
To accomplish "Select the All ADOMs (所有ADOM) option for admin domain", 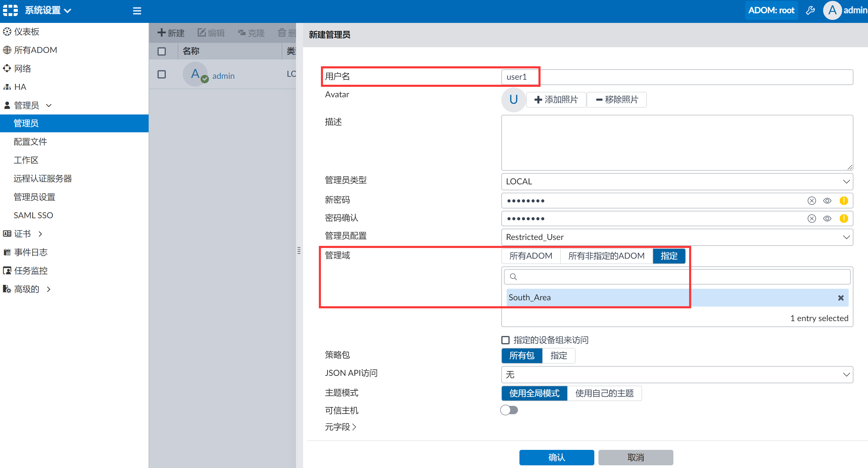I will pyautogui.click(x=530, y=256).
